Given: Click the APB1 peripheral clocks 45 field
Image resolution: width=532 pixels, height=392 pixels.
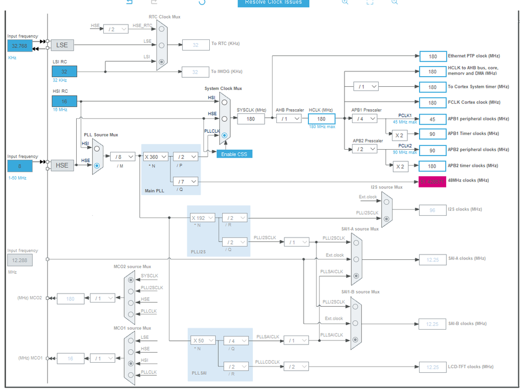Looking at the screenshot, I should pyautogui.click(x=432, y=119).
